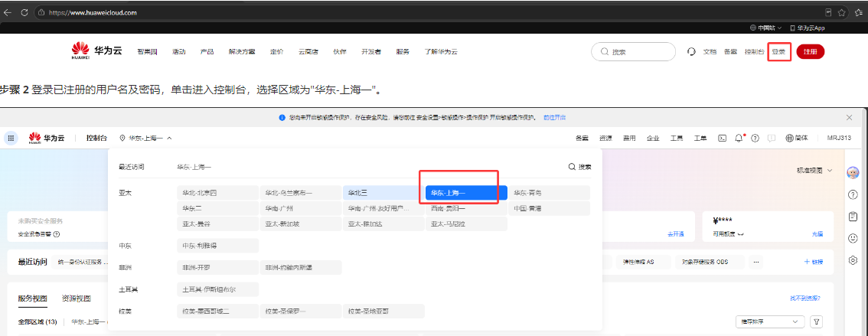868x336 pixels.
Task: Click the clipboard icon in right sidebar
Action: coord(853,217)
